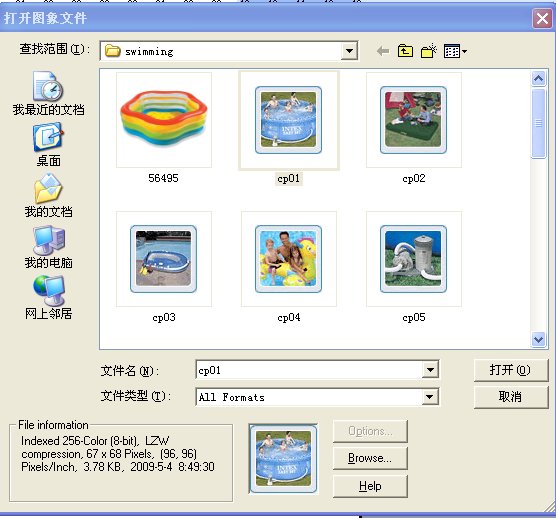556x518 pixels.
Task: Open 我最近的文档 recent documents shortcut
Action: coord(48,94)
